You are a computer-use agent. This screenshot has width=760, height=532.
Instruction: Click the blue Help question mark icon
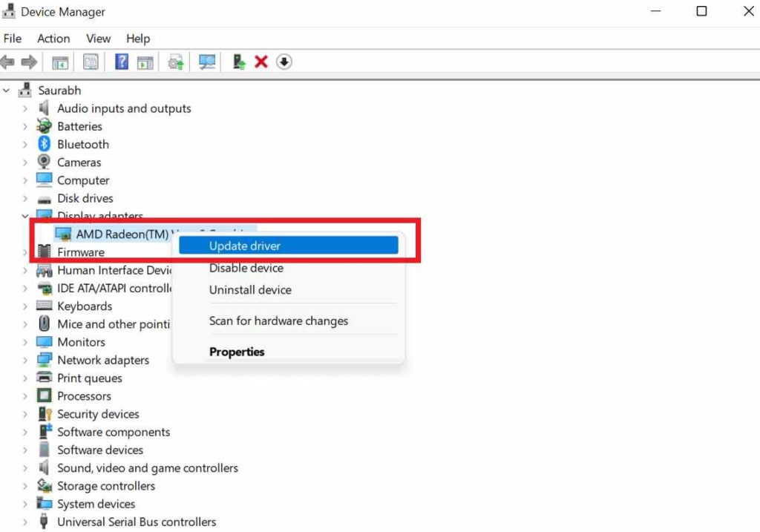(x=122, y=62)
